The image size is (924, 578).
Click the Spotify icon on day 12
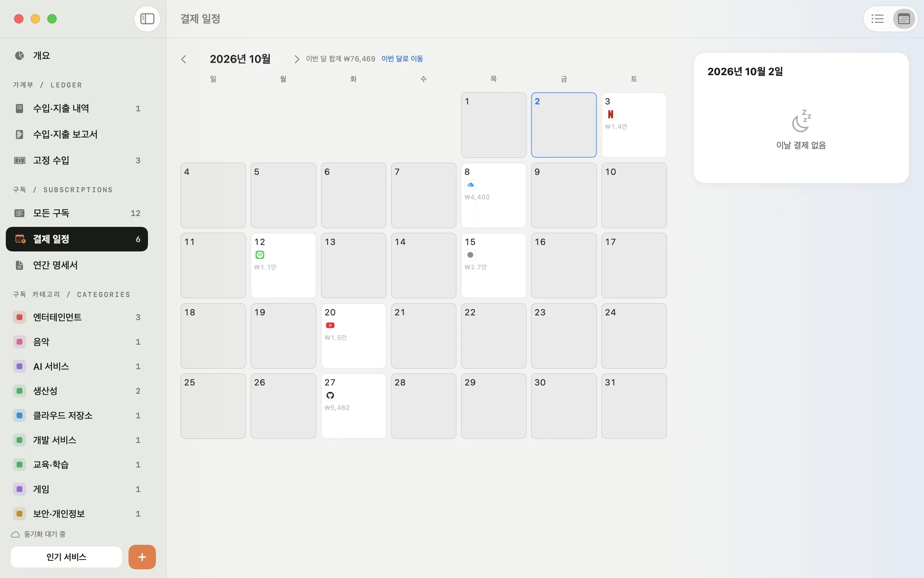pyautogui.click(x=260, y=255)
